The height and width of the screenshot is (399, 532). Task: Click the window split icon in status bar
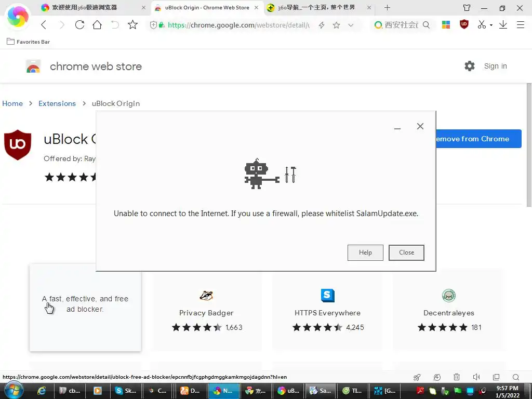496,377
